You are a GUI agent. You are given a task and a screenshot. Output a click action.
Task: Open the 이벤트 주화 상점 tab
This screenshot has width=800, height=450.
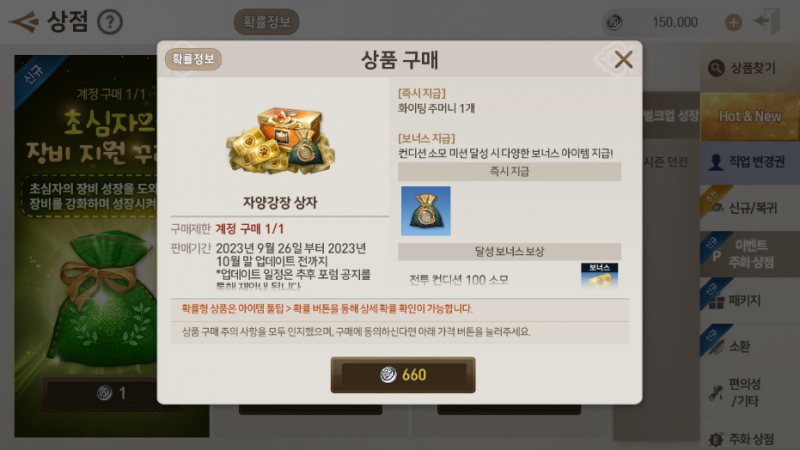point(750,254)
